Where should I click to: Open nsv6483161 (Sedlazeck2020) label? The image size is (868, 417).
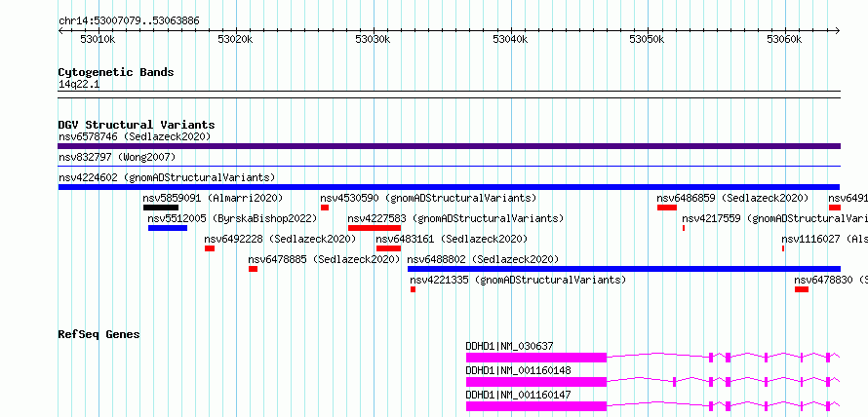click(x=452, y=239)
